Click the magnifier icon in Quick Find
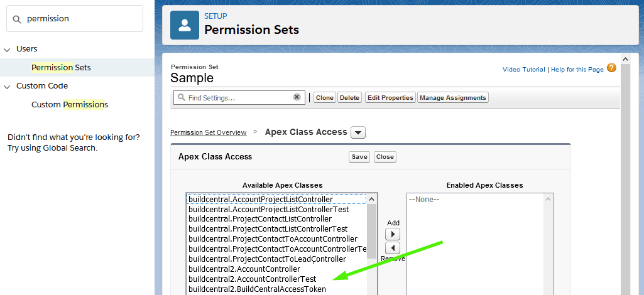Image resolution: width=644 pixels, height=295 pixels. [17, 19]
